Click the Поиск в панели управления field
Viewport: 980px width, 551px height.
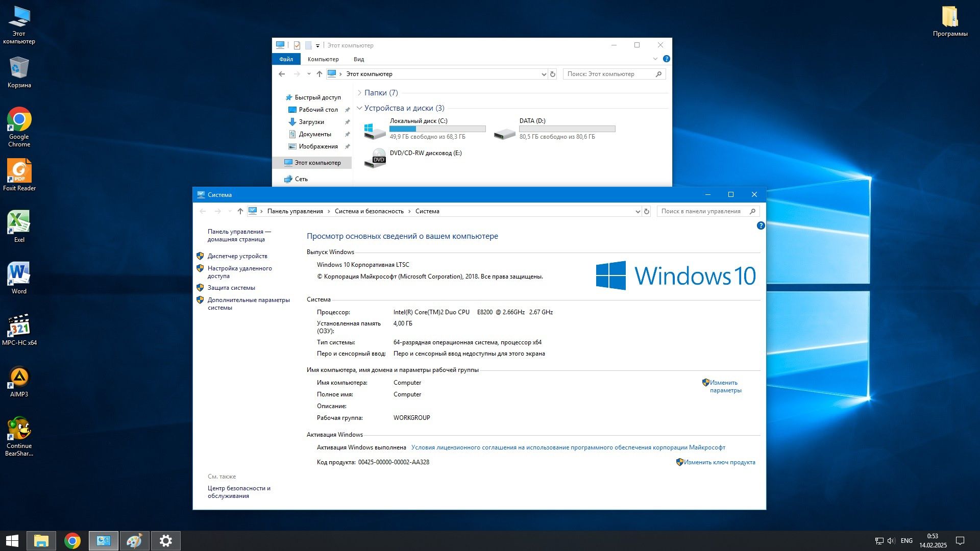[708, 211]
